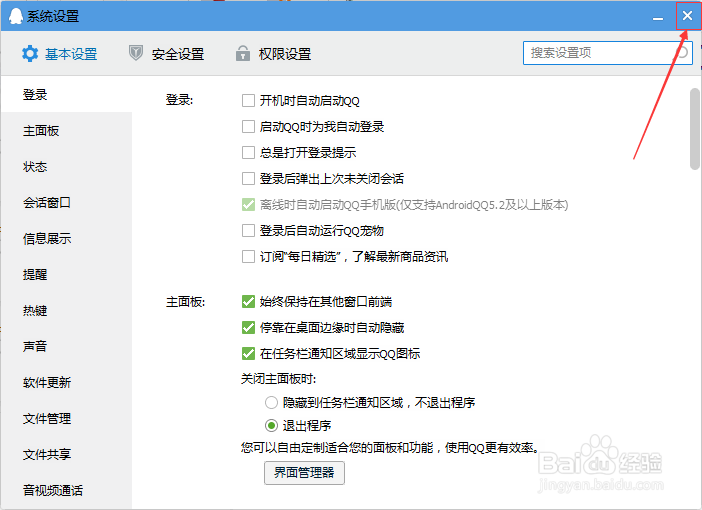Click the 搜索设置项 search field

point(608,53)
